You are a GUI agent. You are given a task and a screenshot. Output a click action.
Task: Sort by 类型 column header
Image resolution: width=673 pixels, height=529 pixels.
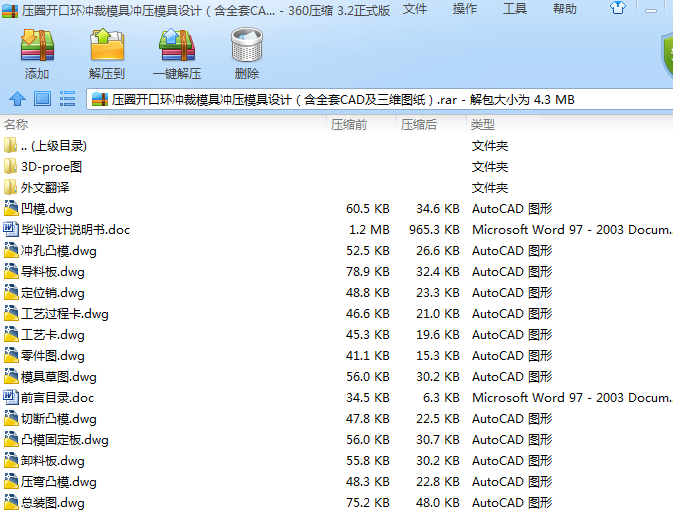[x=570, y=125]
